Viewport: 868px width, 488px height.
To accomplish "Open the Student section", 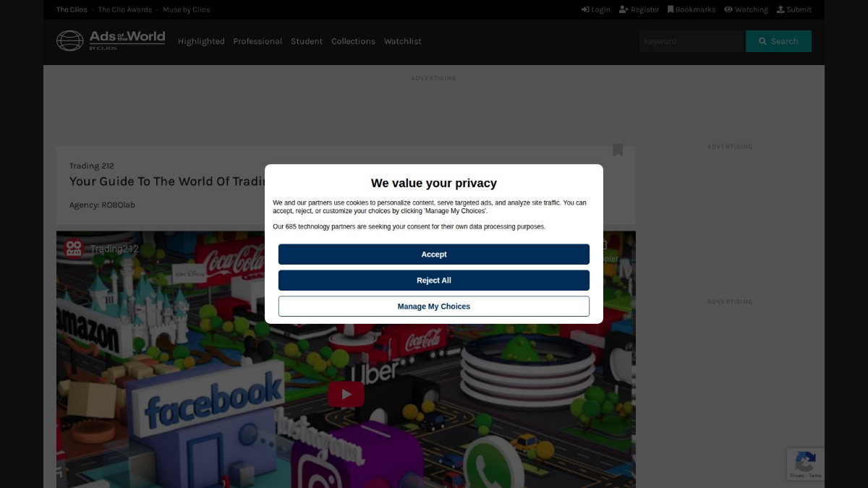I will (x=307, y=41).
